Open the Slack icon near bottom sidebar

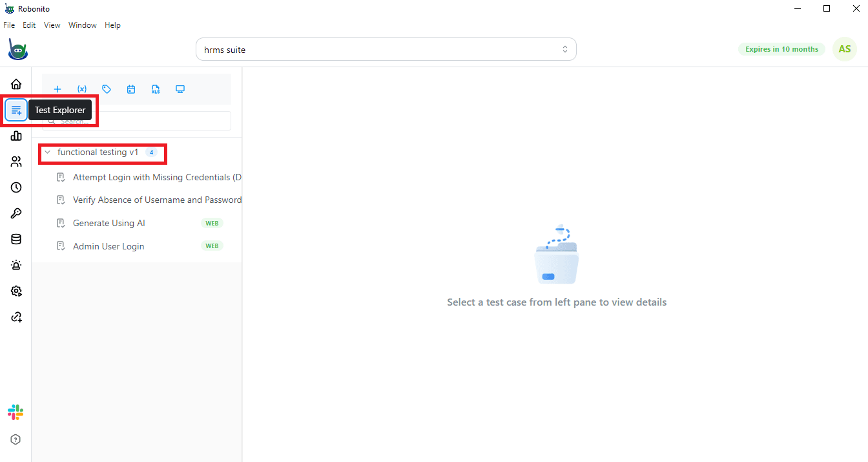click(x=15, y=412)
